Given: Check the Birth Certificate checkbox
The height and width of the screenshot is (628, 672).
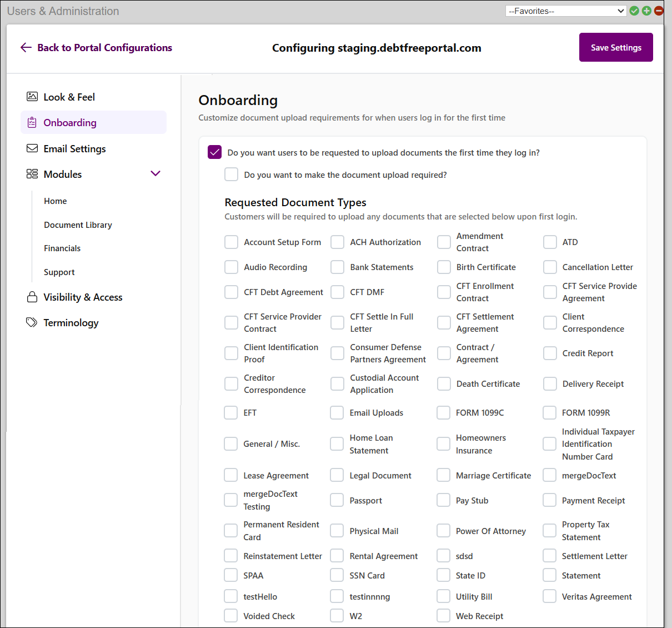Looking at the screenshot, I should click(x=444, y=267).
